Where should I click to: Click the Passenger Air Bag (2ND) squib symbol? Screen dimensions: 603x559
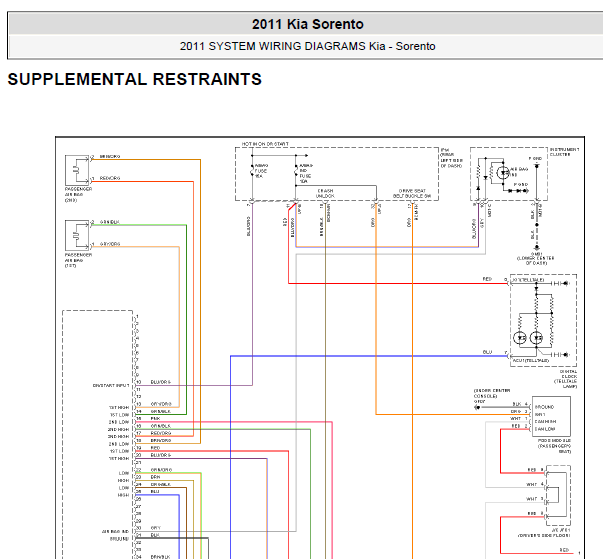coord(77,170)
